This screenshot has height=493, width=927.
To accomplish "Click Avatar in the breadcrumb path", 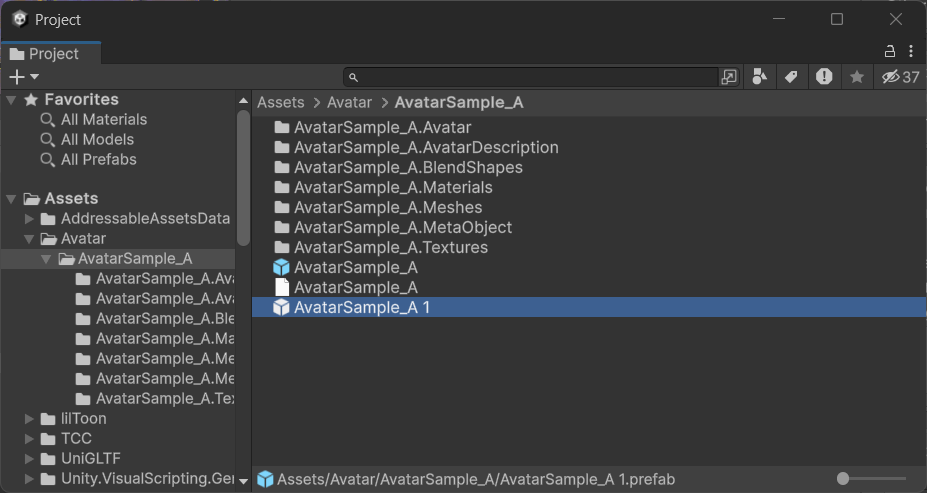I will [x=349, y=102].
